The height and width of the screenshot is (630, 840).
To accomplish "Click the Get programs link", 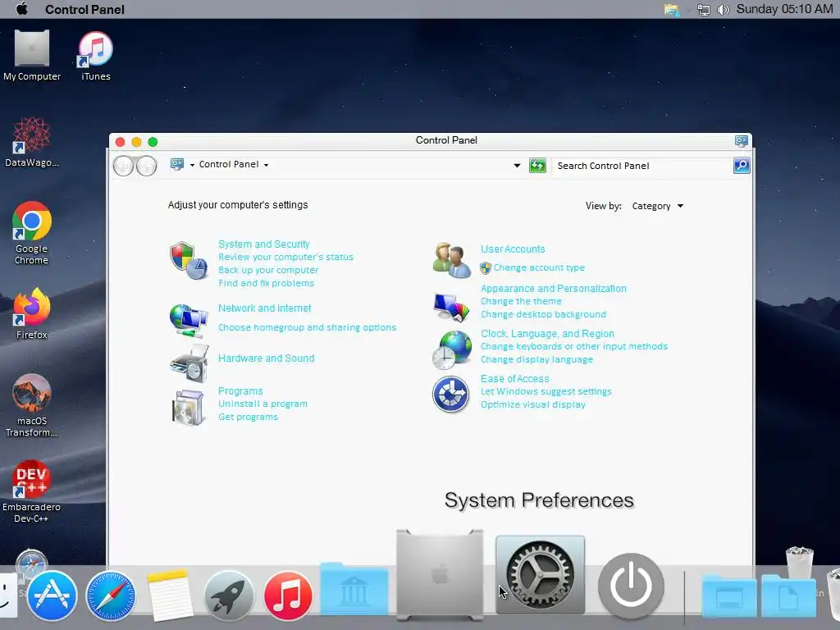I will [x=248, y=417].
